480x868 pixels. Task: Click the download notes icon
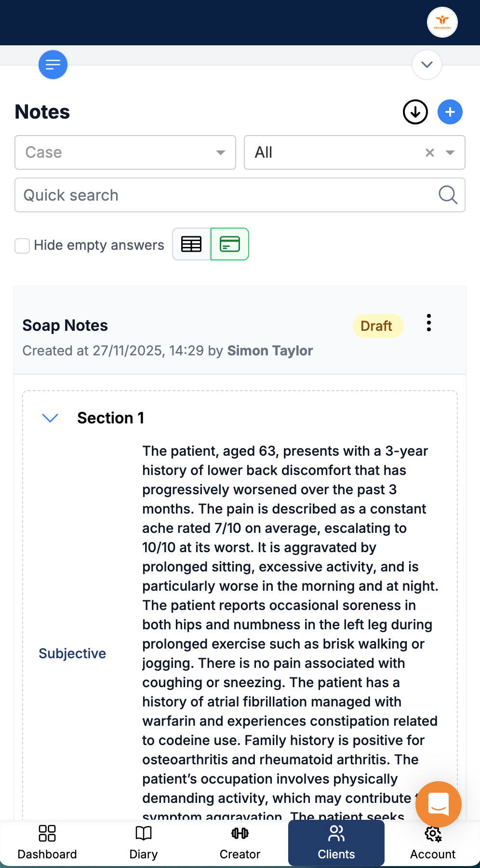point(415,111)
